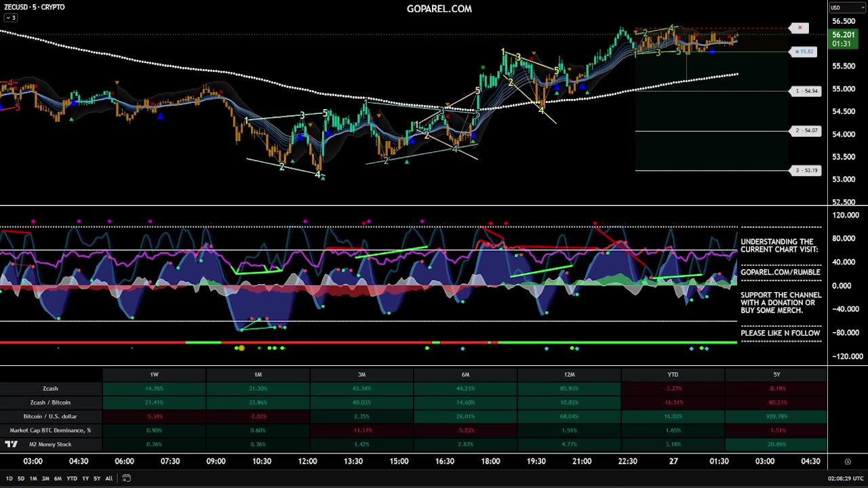Switch range to 5D

click(x=21, y=479)
